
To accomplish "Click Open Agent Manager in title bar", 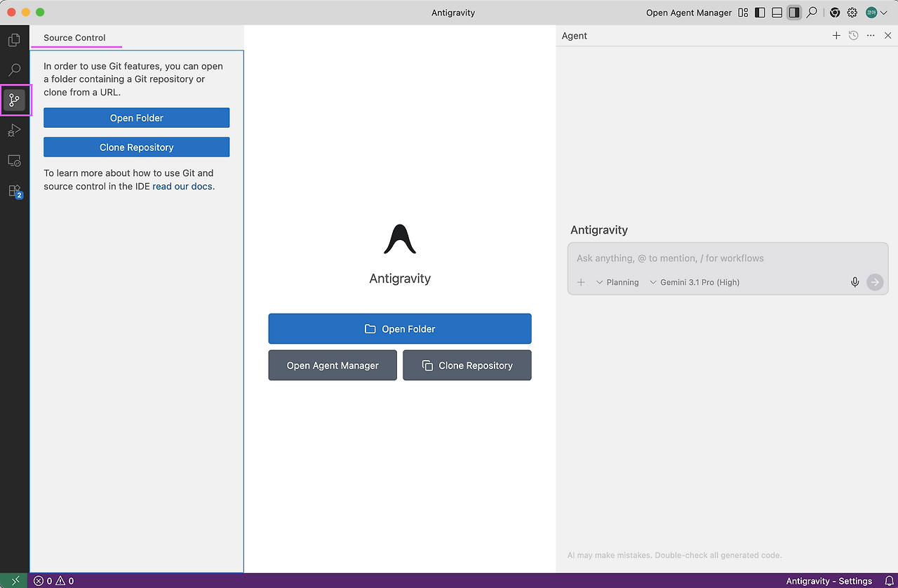I will (x=689, y=13).
